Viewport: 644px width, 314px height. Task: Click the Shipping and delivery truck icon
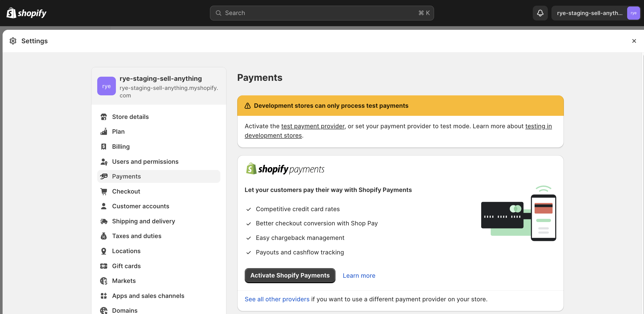[x=104, y=221]
